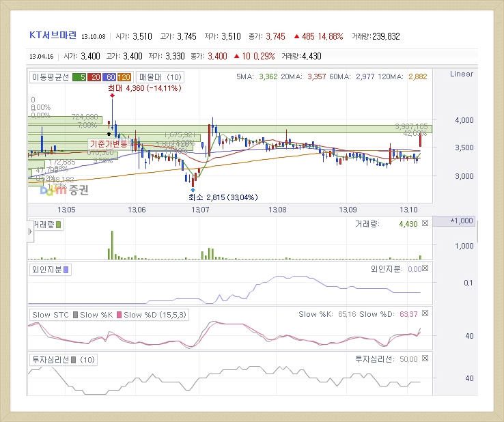
Task: Click the 3,907,105 volume profile label
Action: (411, 126)
